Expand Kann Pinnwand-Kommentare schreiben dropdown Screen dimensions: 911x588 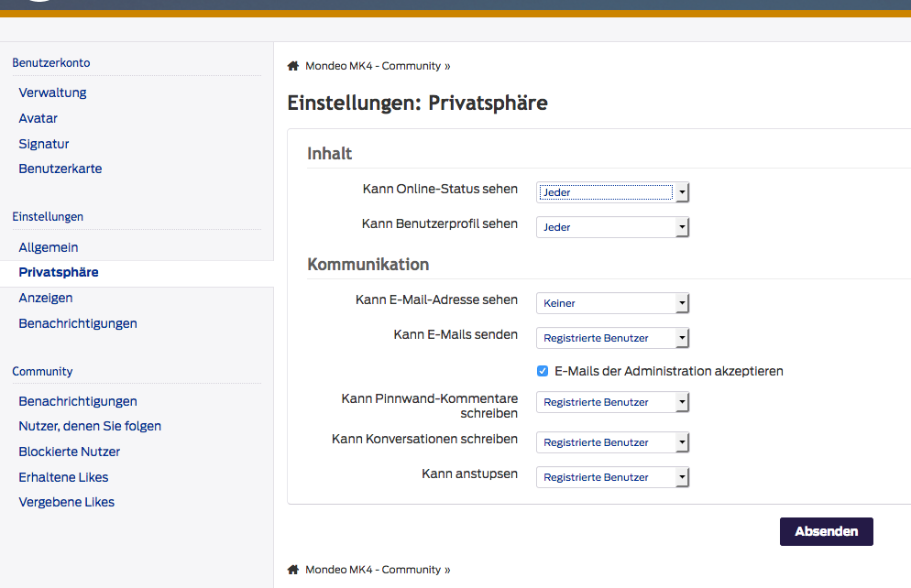pos(612,402)
